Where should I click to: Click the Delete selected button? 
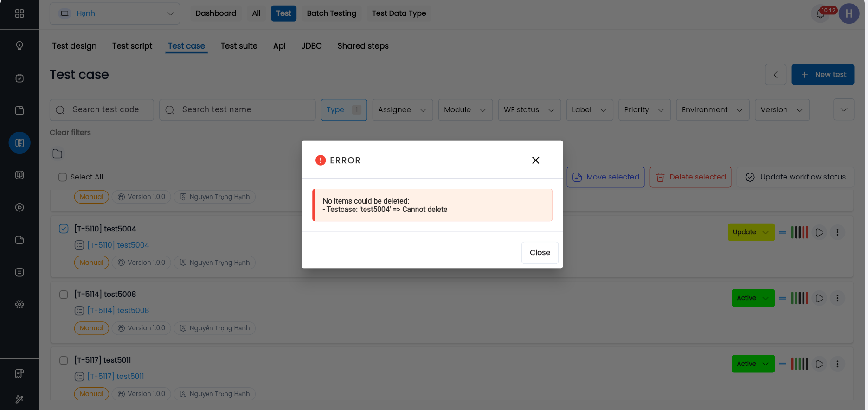(690, 177)
